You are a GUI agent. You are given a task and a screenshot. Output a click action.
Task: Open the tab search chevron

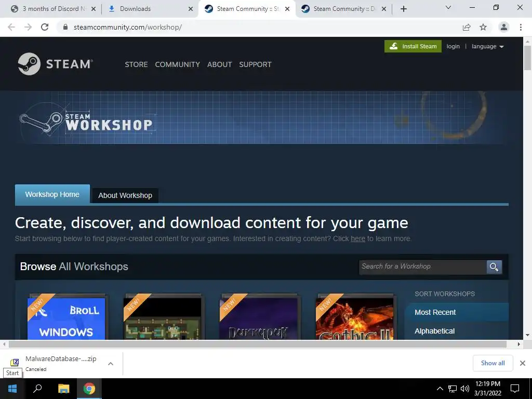pyautogui.click(x=448, y=7)
